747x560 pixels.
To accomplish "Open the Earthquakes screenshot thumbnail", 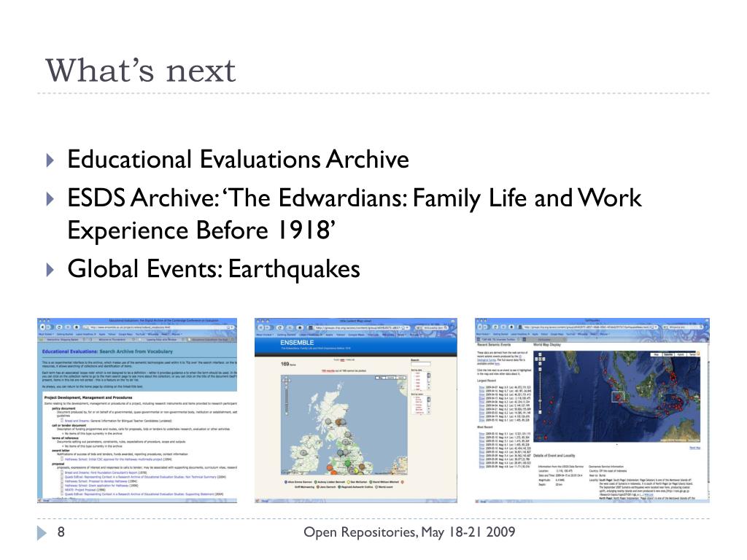I will (x=592, y=411).
